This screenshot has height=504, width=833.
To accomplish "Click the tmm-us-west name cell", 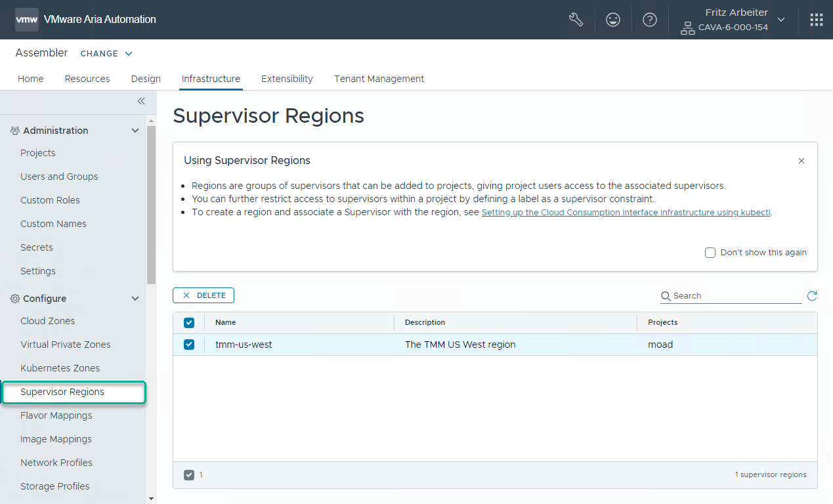I will (x=244, y=345).
